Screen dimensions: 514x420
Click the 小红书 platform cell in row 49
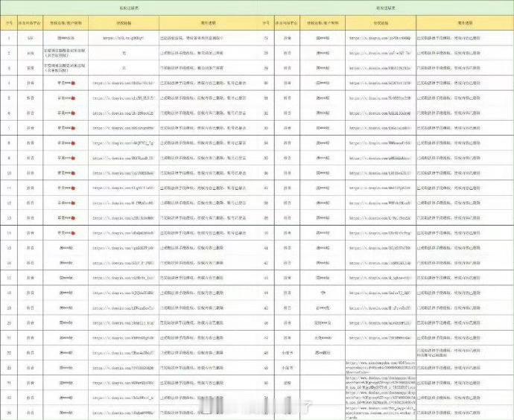(x=287, y=368)
